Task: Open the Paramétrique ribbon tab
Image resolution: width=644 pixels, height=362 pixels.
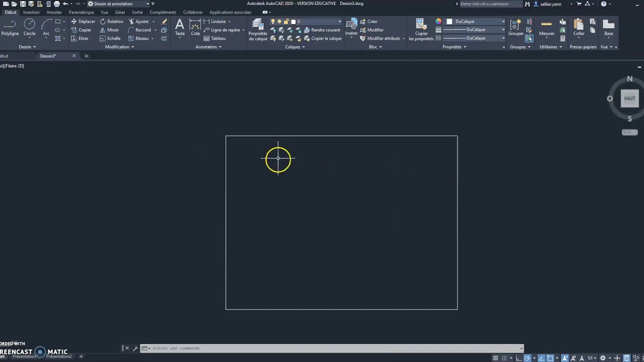Action: click(81, 12)
